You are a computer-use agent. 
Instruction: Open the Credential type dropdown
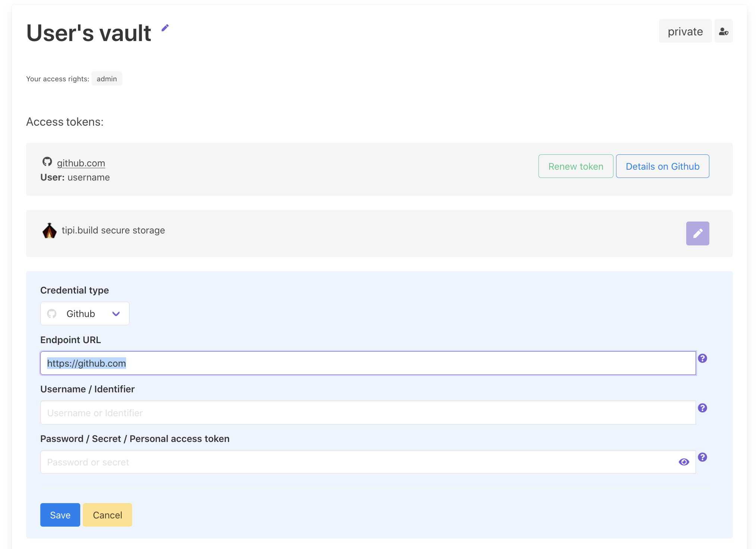pyautogui.click(x=84, y=313)
